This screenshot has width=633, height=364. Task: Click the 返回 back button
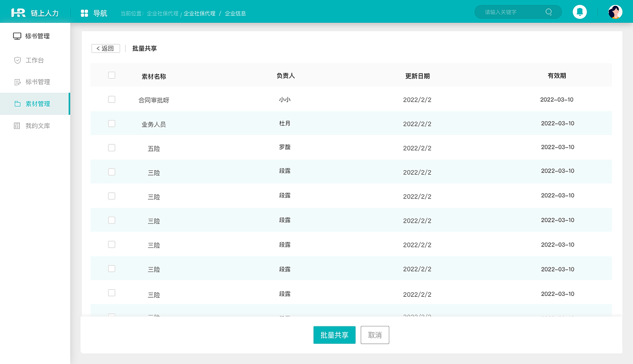pyautogui.click(x=106, y=48)
